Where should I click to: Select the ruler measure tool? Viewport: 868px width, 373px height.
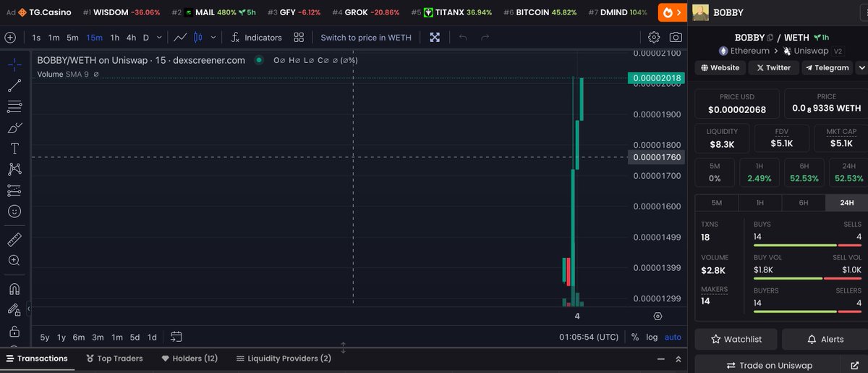(14, 239)
